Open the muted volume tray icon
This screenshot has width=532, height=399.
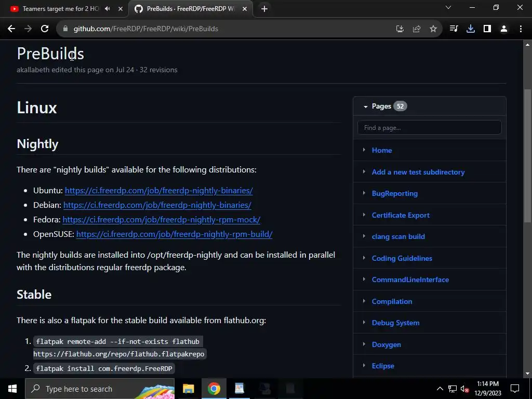(464, 389)
